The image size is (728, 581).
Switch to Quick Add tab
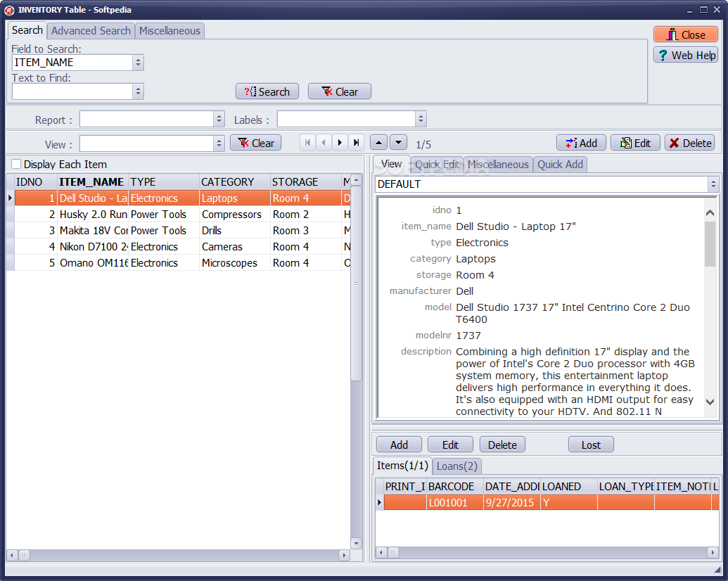[x=560, y=165]
